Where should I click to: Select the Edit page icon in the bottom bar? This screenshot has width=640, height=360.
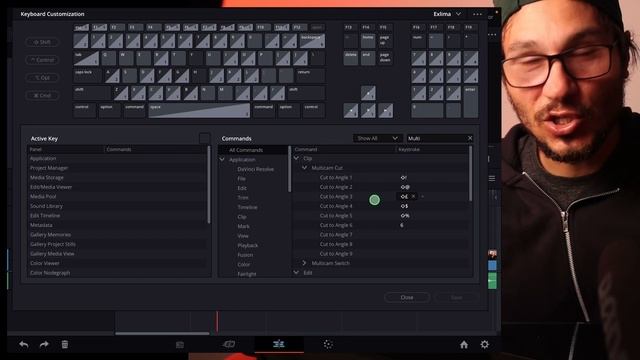coord(279,344)
